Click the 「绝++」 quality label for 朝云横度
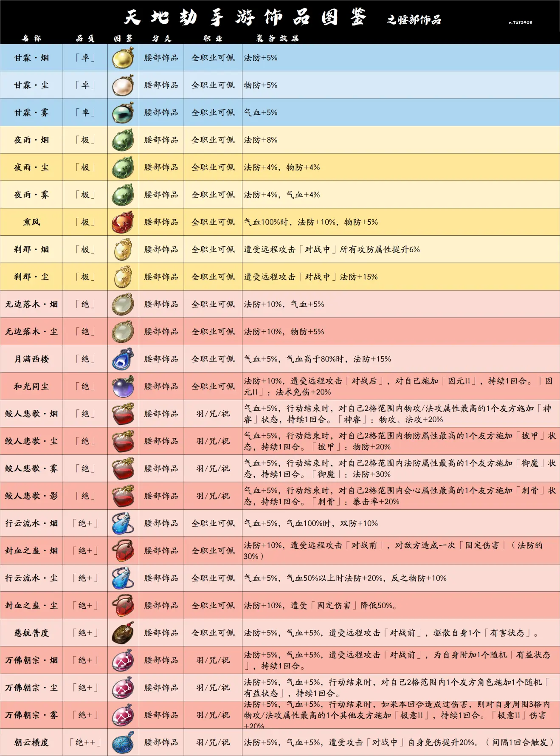Image resolution: width=560 pixels, height=756 pixels. tap(85, 742)
